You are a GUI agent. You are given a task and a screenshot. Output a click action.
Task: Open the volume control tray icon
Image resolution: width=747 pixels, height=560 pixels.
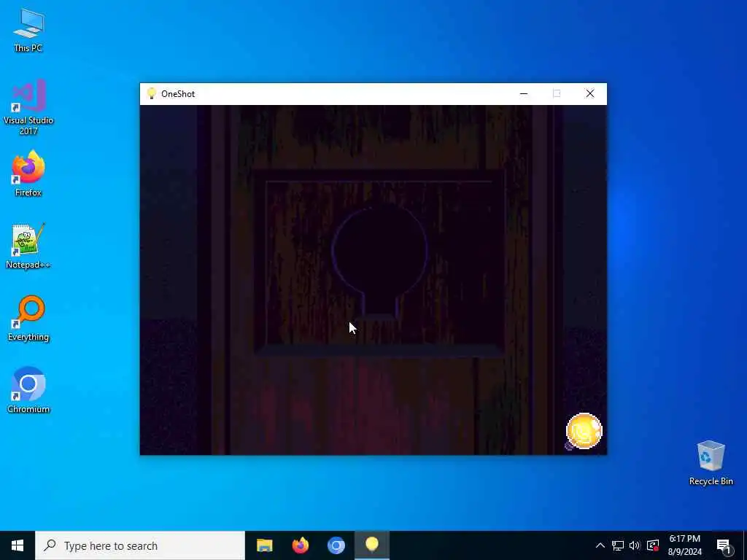pos(635,545)
